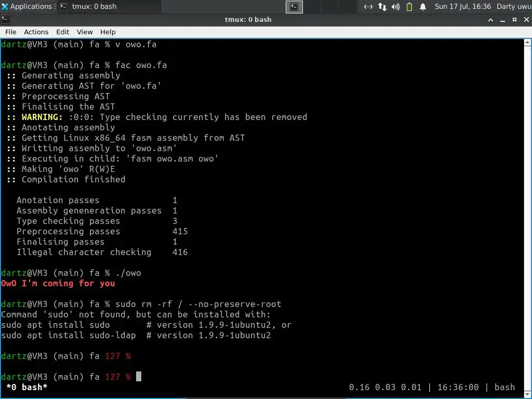This screenshot has width=532, height=399.
Task: Open the Actions menu
Action: (36, 32)
